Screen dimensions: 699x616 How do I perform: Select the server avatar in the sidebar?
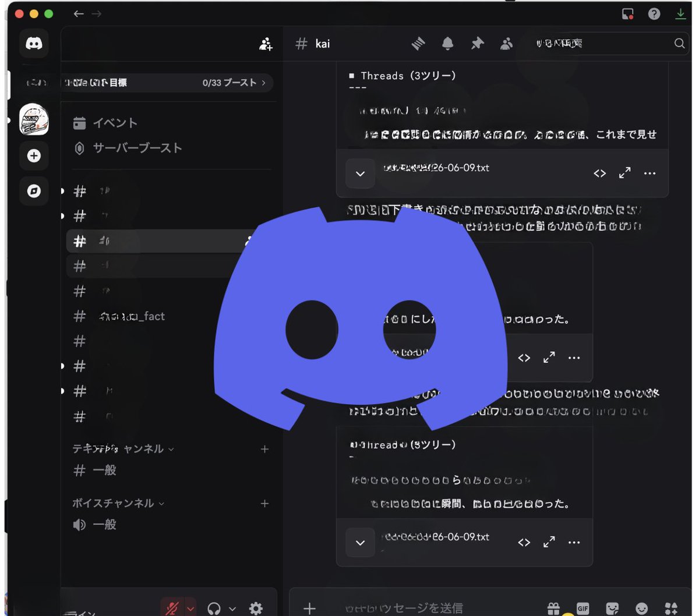pyautogui.click(x=34, y=119)
